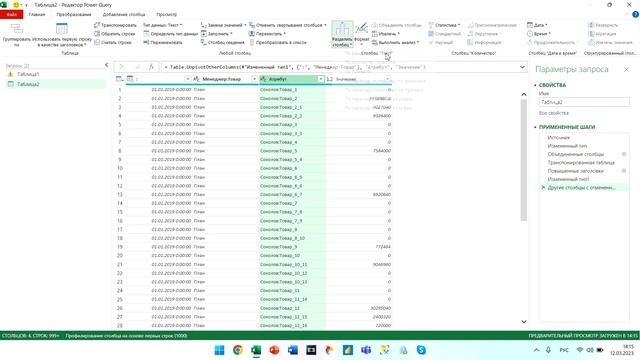The width and height of the screenshot is (640, 360).
Task: Open the Формат text menu
Action: click(362, 34)
